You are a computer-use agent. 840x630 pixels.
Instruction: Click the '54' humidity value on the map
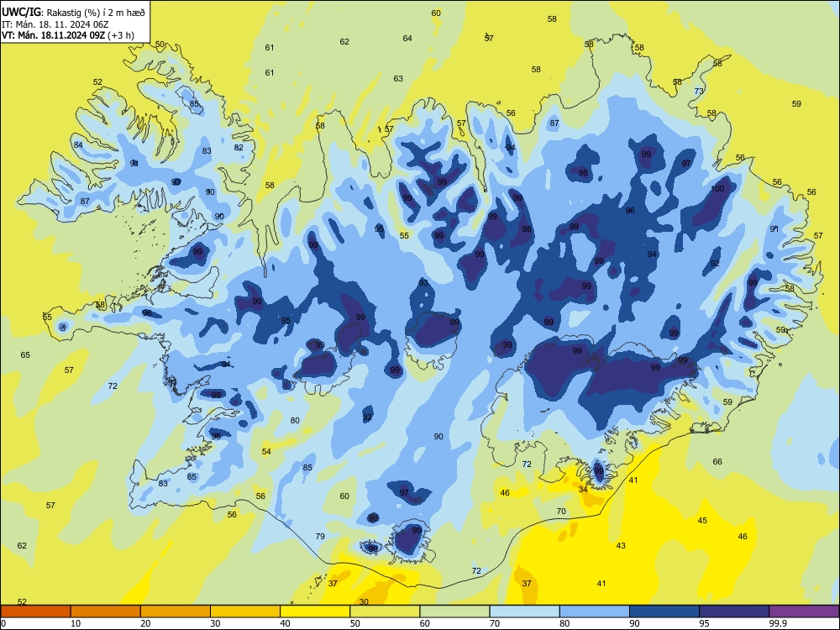[x=266, y=452]
